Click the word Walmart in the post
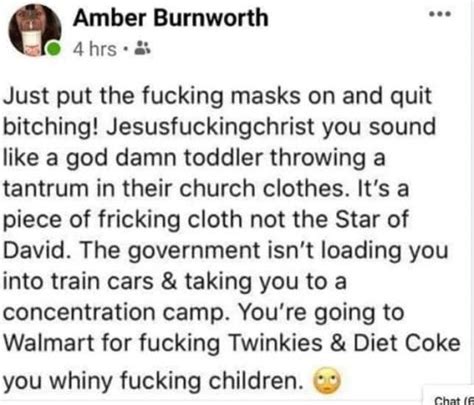The image size is (474, 405). click(x=48, y=343)
